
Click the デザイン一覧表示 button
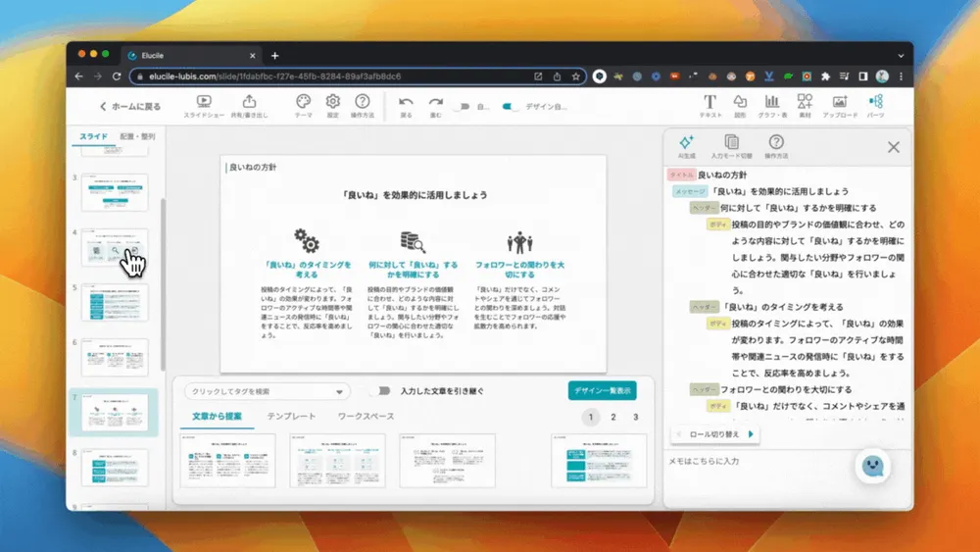click(x=603, y=390)
